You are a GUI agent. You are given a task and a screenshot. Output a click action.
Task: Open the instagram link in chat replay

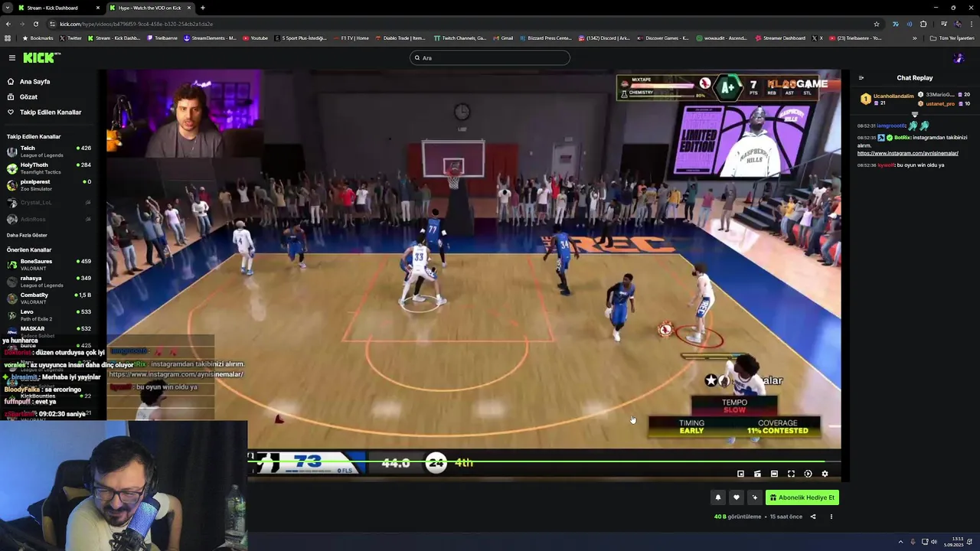click(907, 153)
